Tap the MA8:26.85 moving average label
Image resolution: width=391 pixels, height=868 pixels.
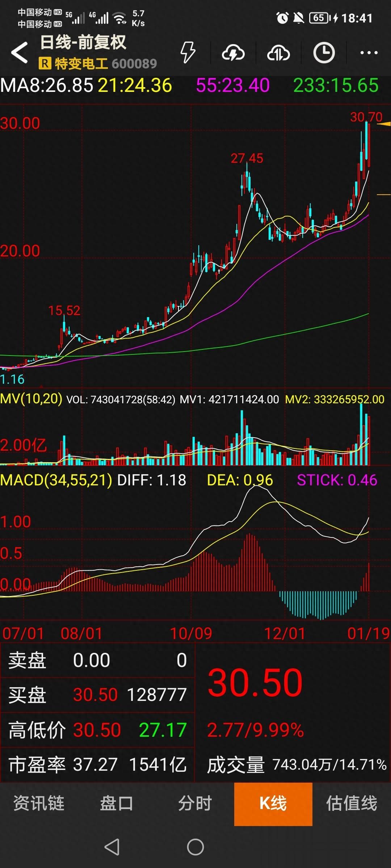(x=47, y=86)
